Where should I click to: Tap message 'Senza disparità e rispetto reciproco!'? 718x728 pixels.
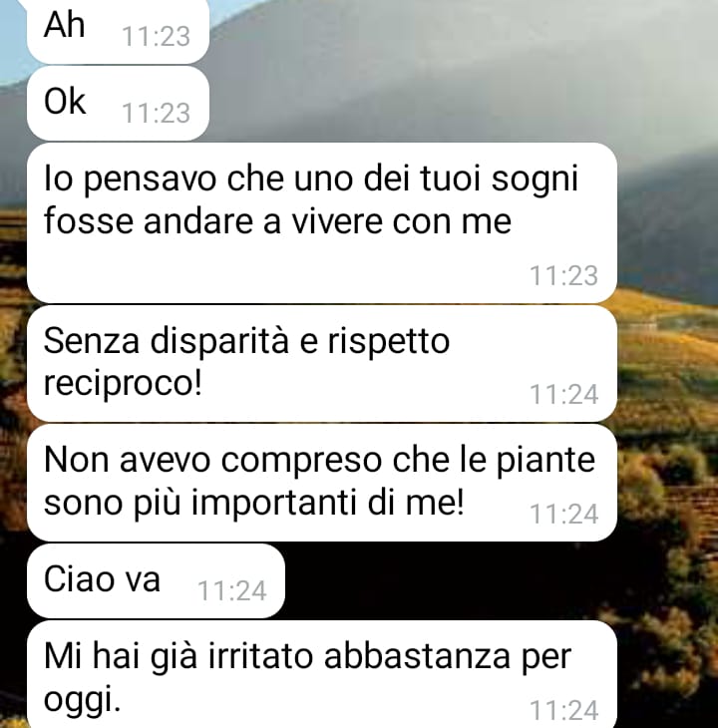click(x=322, y=364)
